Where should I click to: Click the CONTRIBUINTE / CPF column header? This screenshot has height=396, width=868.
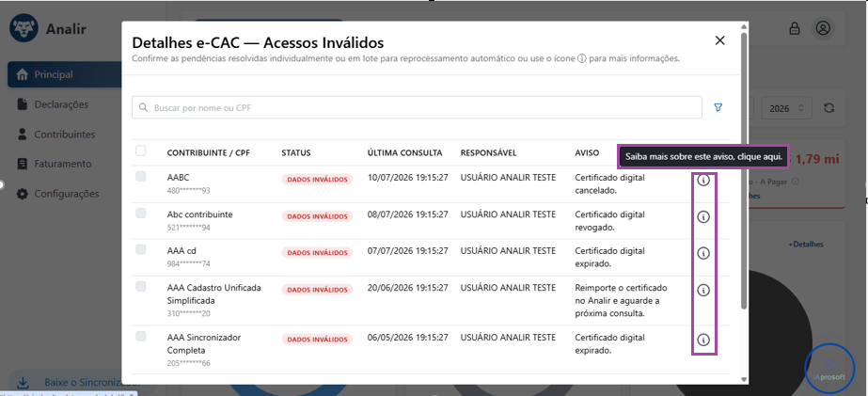pos(209,153)
